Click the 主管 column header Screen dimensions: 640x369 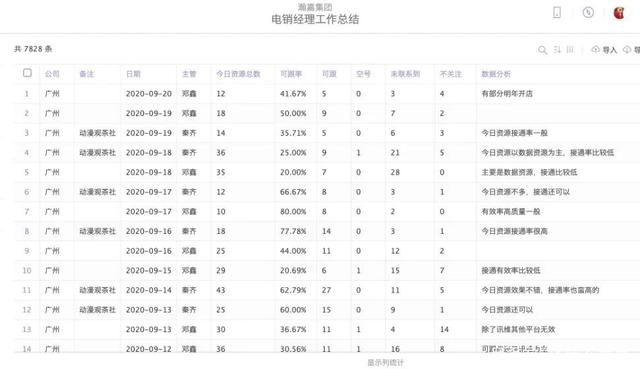(x=189, y=74)
